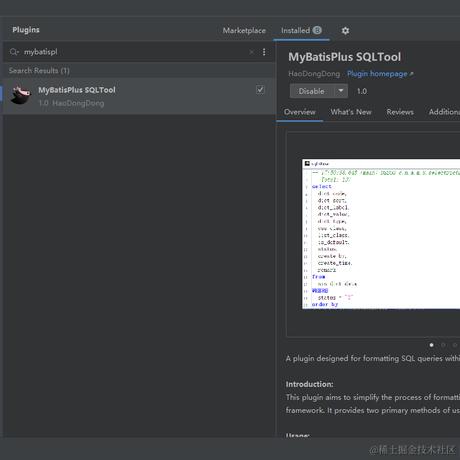The width and height of the screenshot is (460, 460).
Task: Click the plugin search input field
Action: point(133,52)
